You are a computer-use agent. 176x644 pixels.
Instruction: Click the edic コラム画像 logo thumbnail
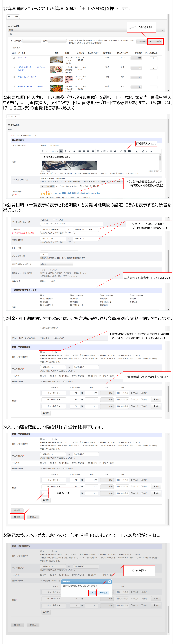(46, 193)
